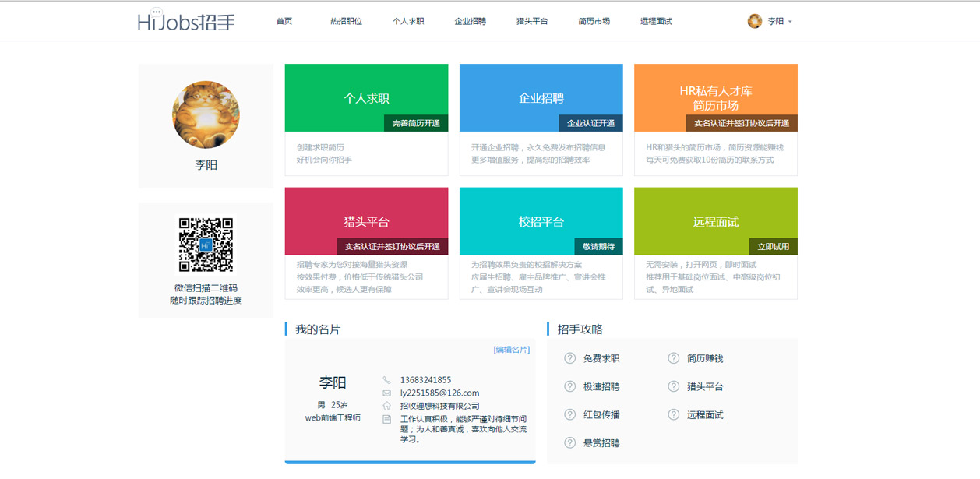Click the 红包传播 help icon
Image resolution: width=980 pixels, height=479 pixels.
click(x=568, y=414)
